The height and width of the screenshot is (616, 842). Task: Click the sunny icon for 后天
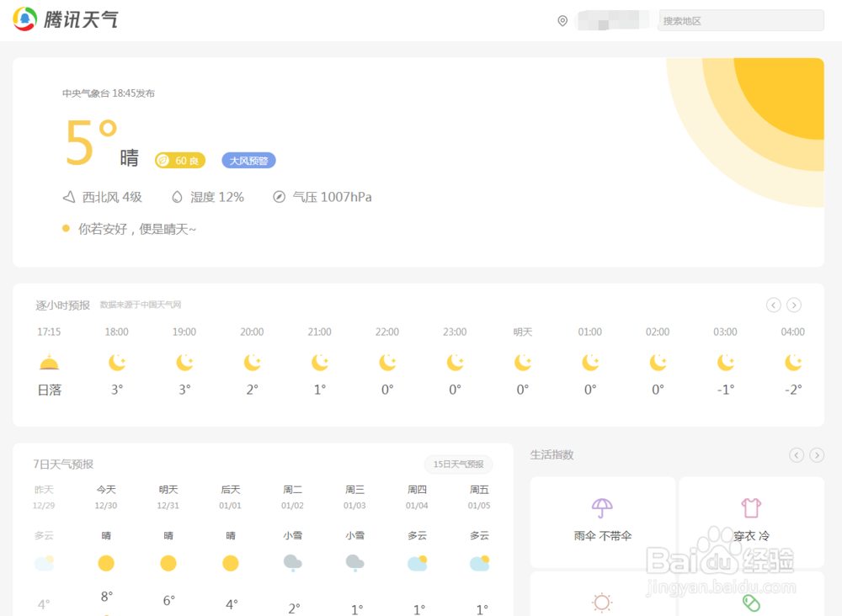coord(231,564)
